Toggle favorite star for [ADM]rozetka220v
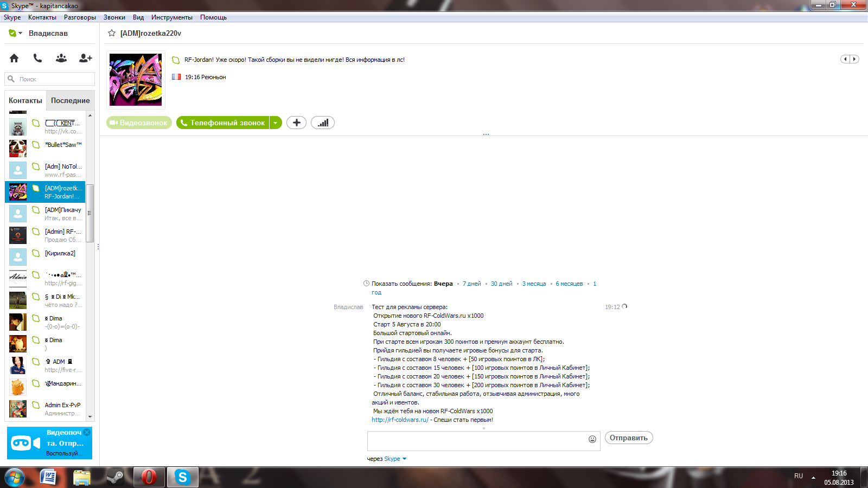The image size is (868, 488). point(112,33)
